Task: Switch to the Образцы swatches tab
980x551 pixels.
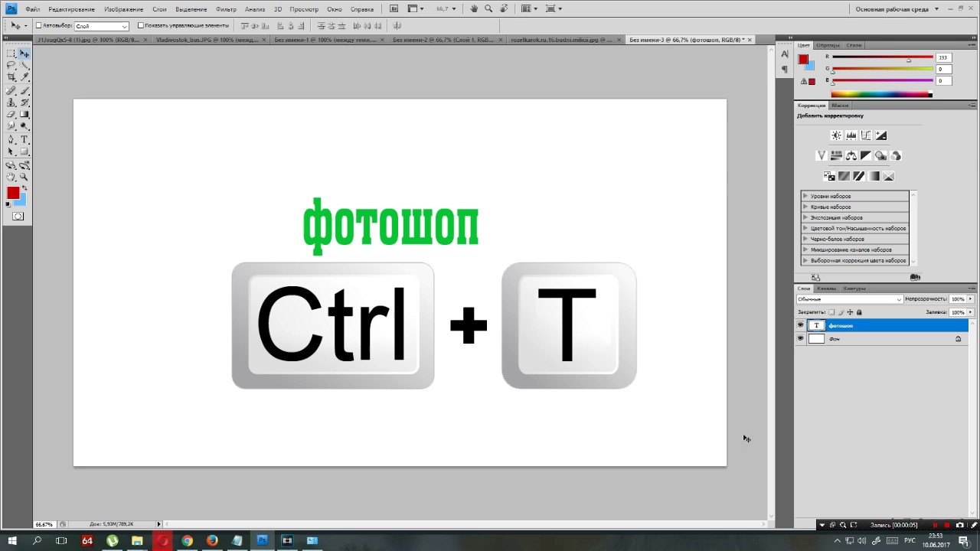Action: click(828, 45)
